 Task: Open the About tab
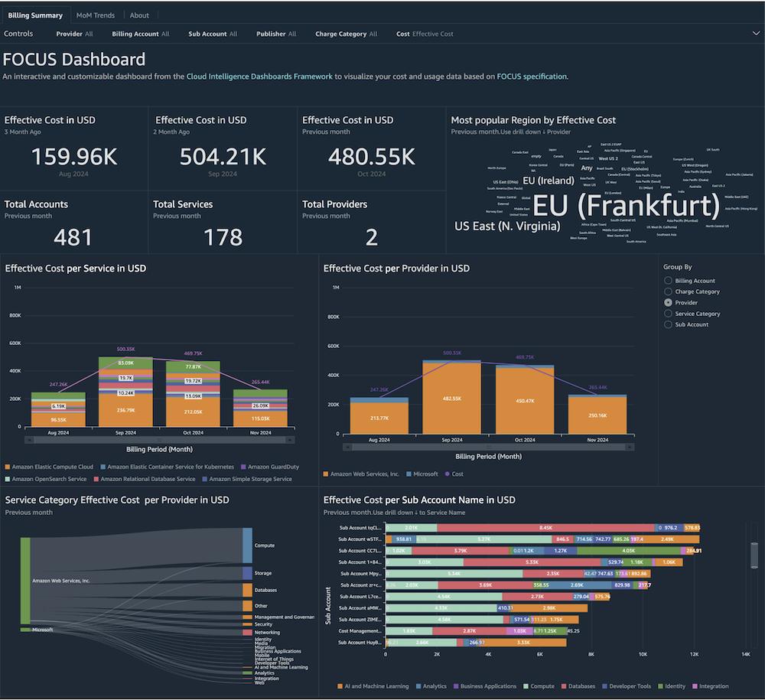139,15
